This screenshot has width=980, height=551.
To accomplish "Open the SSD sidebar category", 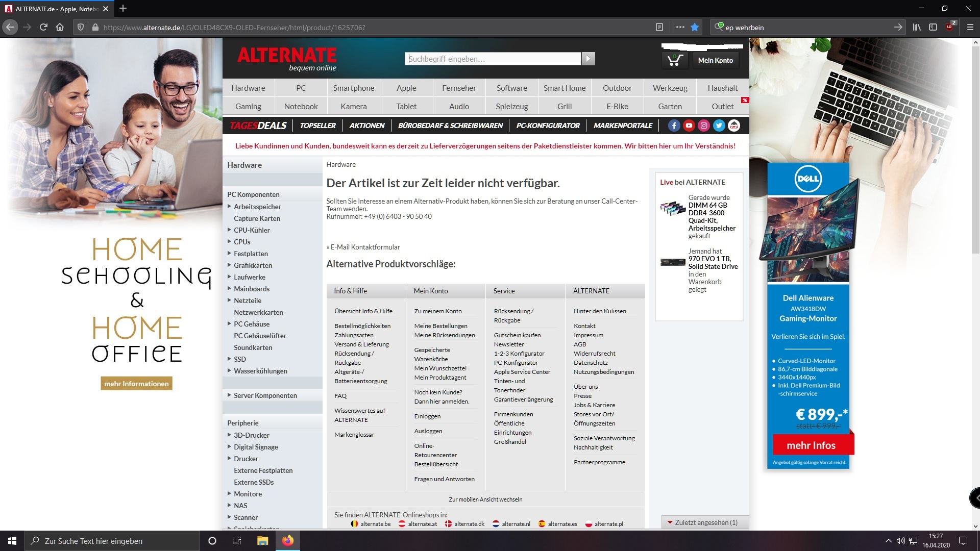I will point(240,359).
